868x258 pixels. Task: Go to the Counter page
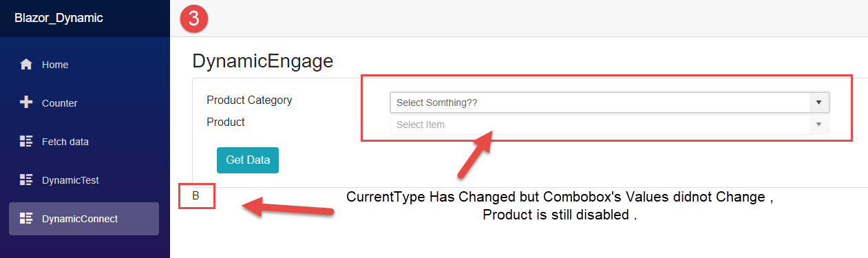coord(84,103)
